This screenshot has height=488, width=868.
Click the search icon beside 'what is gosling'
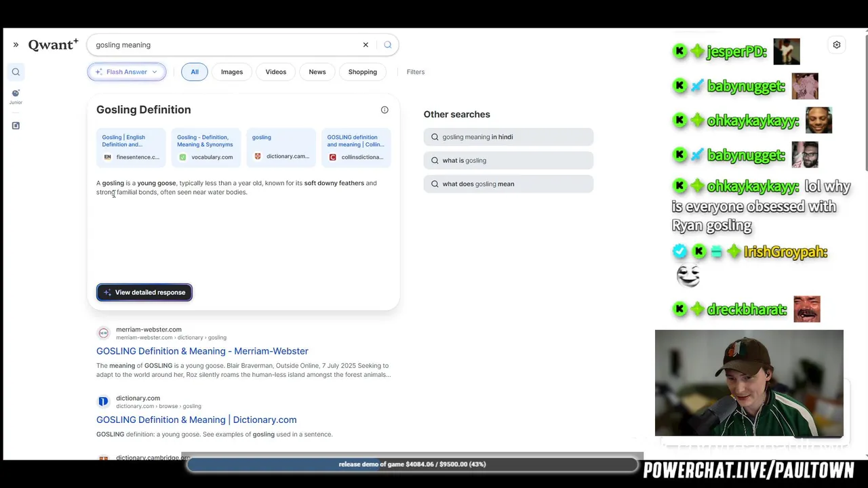point(435,161)
